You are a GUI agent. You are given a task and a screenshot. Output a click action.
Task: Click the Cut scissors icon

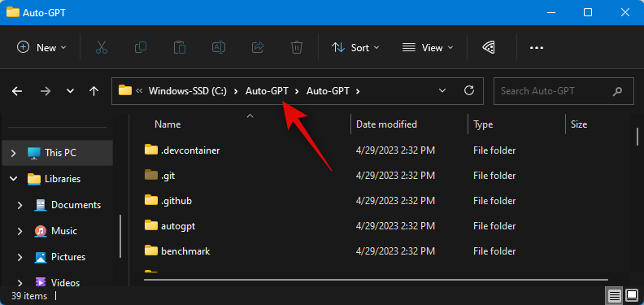click(x=102, y=48)
